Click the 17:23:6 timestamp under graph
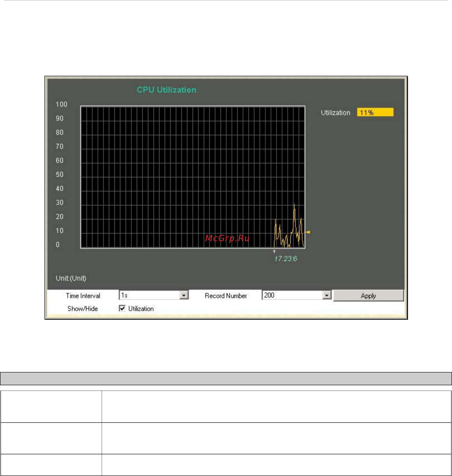This screenshot has width=452, height=476. pos(285,259)
